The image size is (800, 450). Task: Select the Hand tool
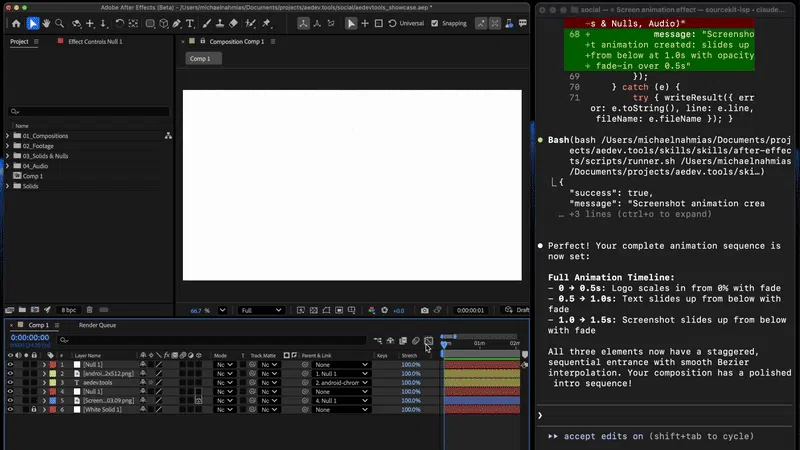(46, 23)
